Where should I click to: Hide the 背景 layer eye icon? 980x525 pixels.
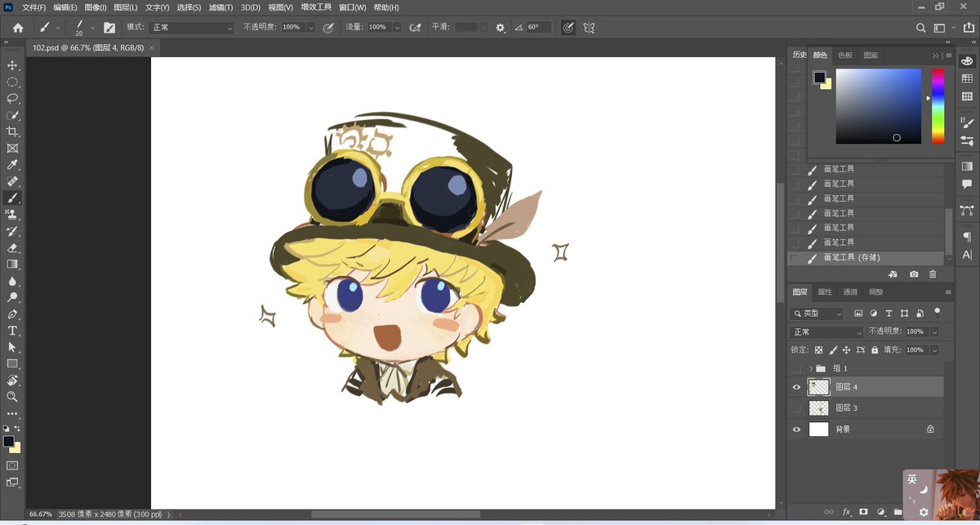[x=797, y=429]
